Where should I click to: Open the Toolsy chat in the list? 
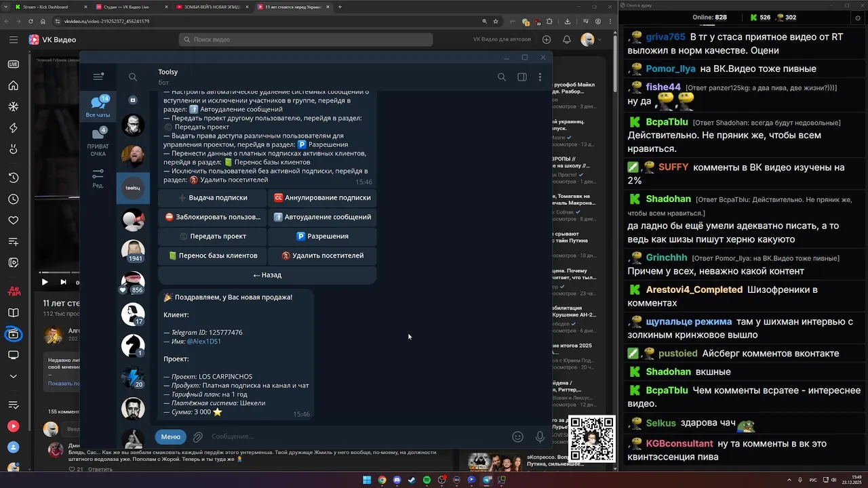point(133,188)
